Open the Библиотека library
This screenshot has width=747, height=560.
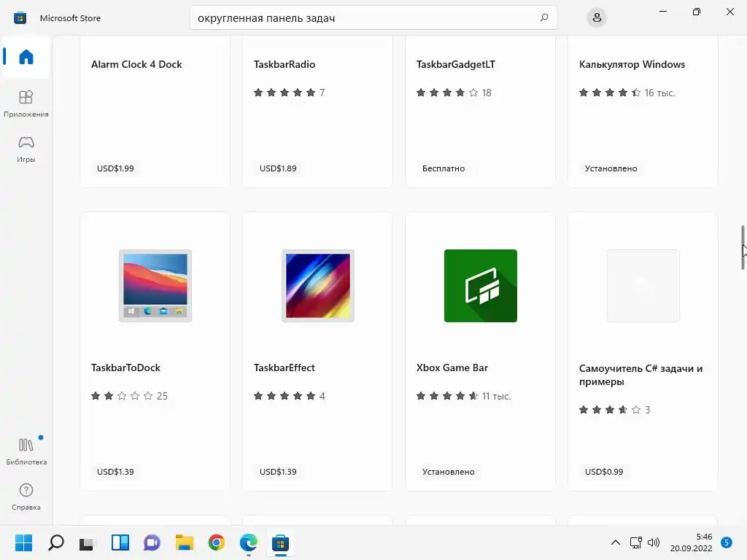(x=26, y=451)
